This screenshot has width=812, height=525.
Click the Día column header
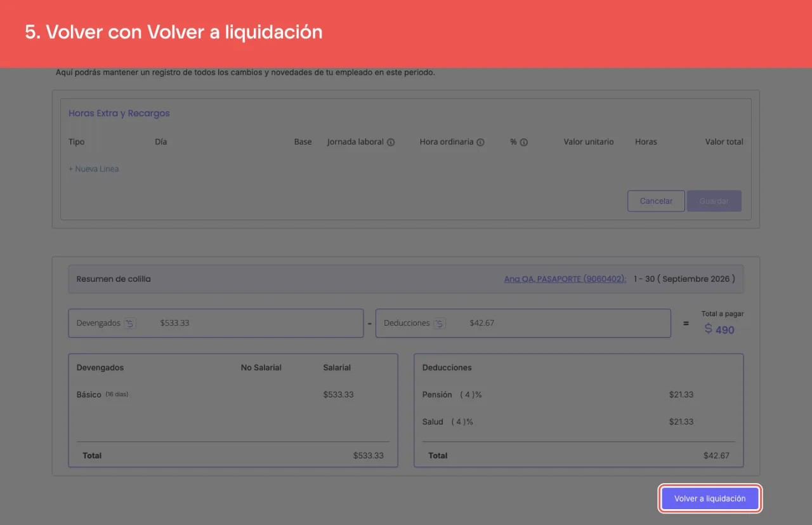[161, 142]
